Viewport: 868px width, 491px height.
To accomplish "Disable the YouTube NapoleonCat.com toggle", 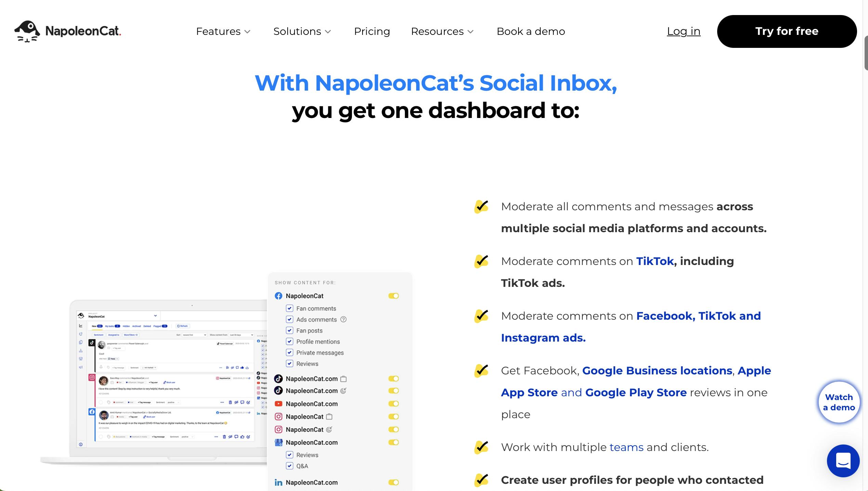I will tap(393, 403).
